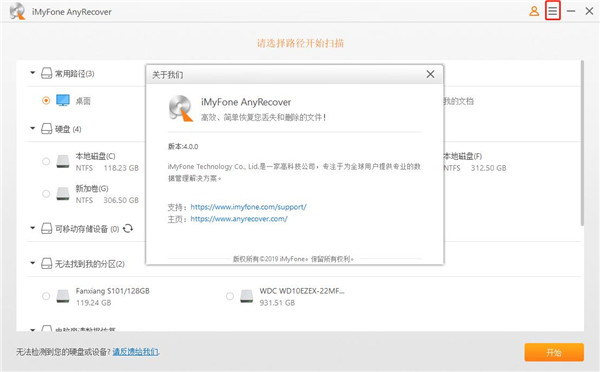This screenshot has height=372, width=600.
Task: Click the 请反馈给我们 feedback link
Action: click(135, 352)
